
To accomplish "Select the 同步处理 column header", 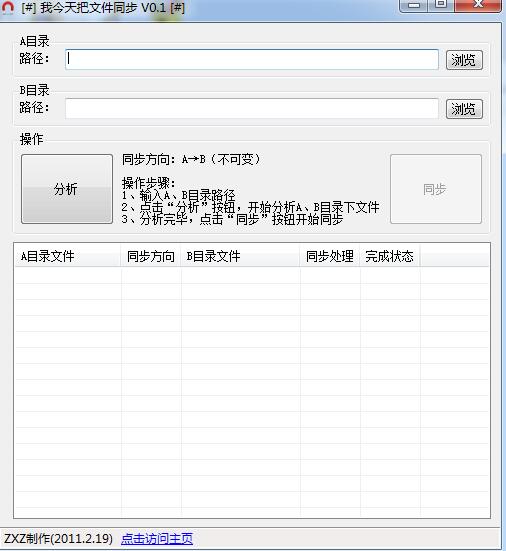I will pos(330,256).
